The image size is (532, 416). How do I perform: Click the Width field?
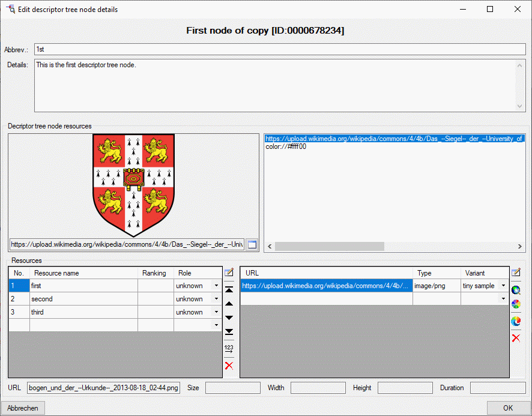coord(318,388)
